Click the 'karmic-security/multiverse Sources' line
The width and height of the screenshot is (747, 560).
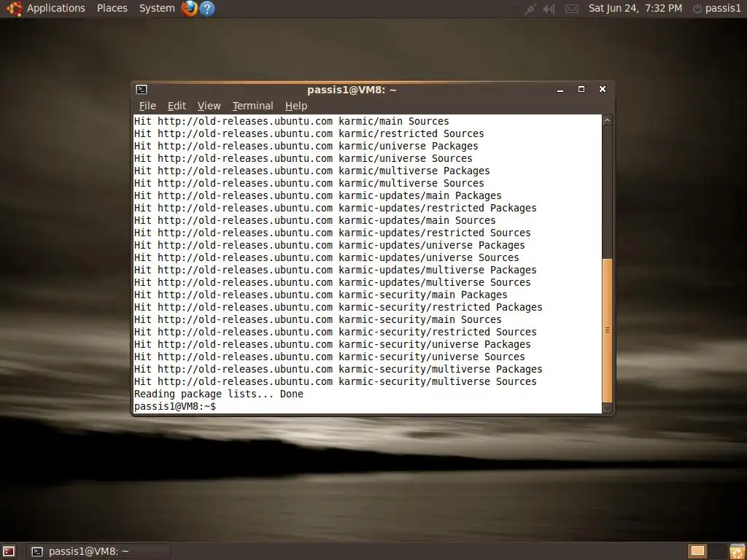[x=335, y=381]
